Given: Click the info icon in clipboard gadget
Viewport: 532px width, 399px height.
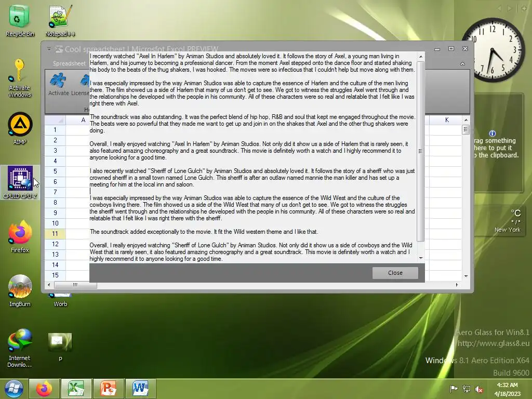Looking at the screenshot, I should [x=493, y=134].
